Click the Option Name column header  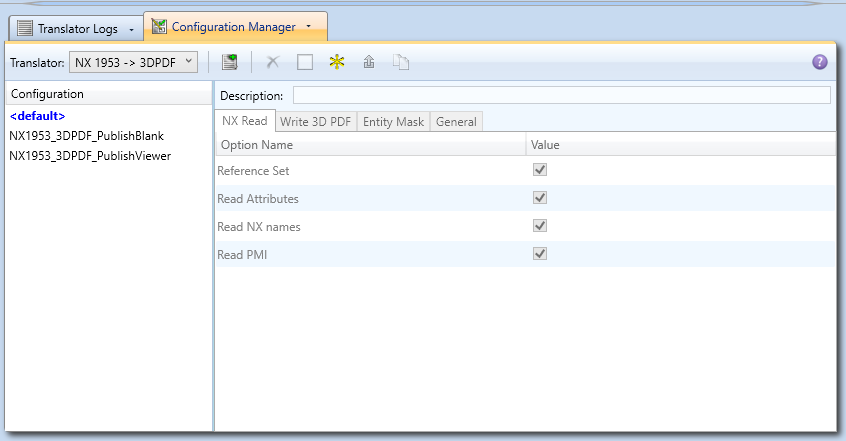coord(371,145)
